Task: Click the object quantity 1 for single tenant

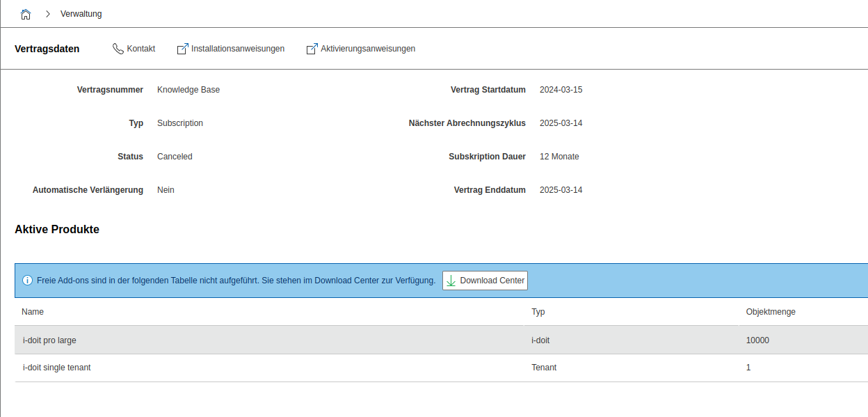Action: tap(748, 368)
